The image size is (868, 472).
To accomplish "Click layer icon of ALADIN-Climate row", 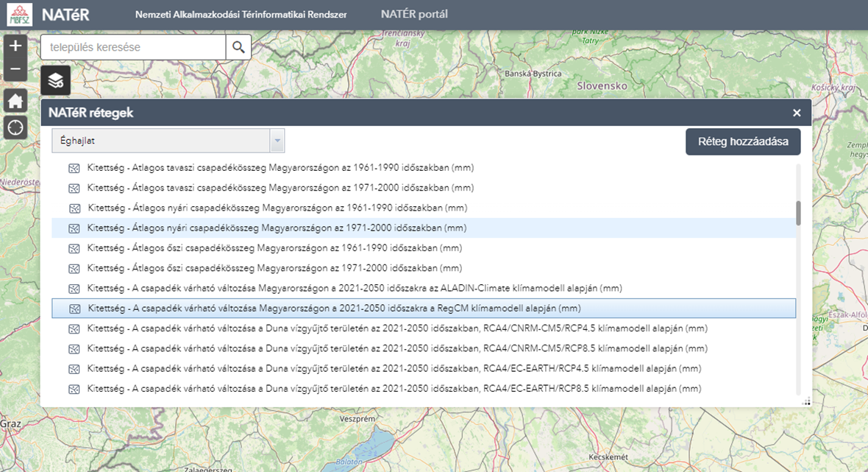I will [x=74, y=289].
